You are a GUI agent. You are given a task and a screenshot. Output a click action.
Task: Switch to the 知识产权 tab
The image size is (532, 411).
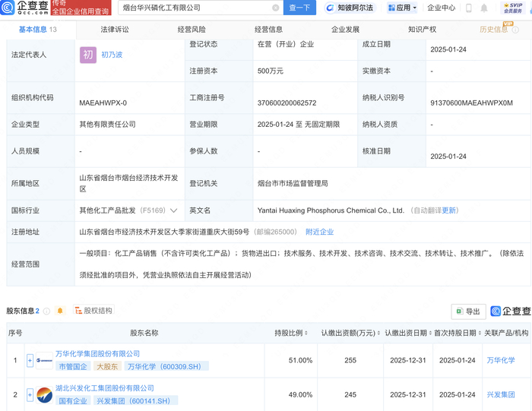click(x=422, y=30)
